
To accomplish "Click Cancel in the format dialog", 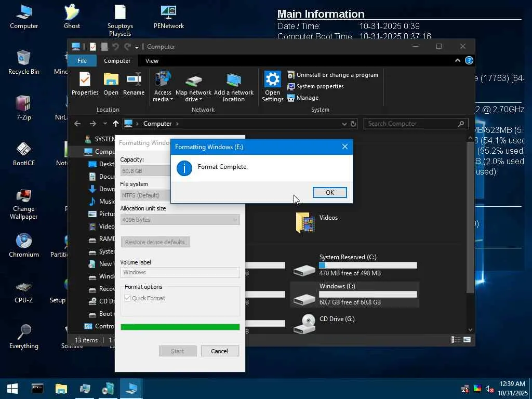I will click(220, 351).
